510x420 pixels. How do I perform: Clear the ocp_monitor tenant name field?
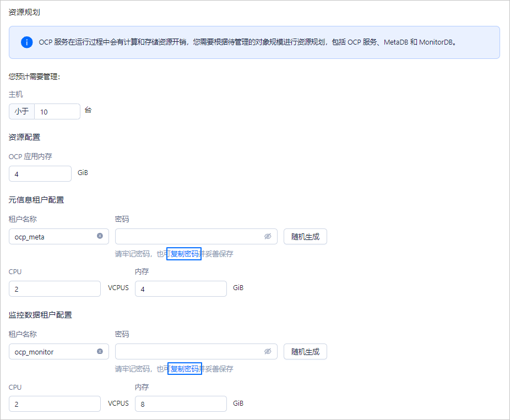(100, 351)
